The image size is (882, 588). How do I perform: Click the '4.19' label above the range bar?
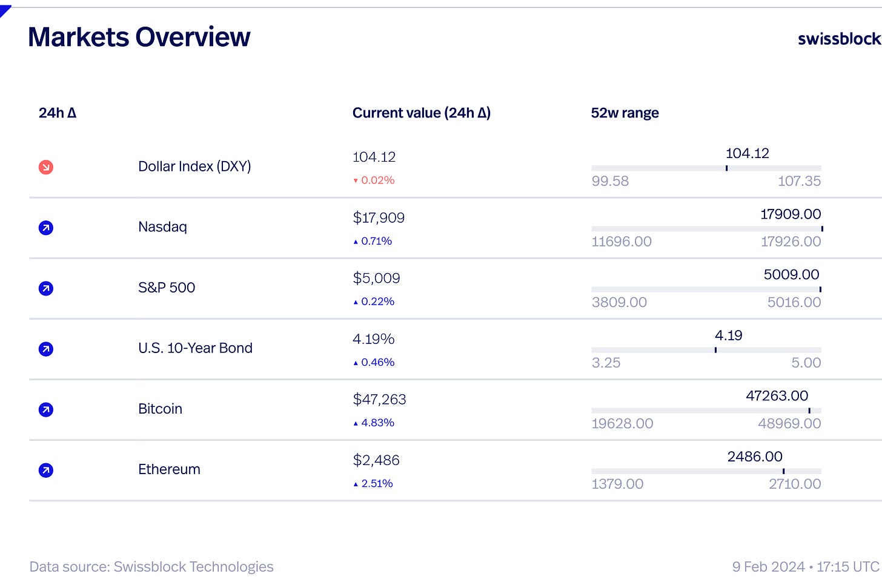pyautogui.click(x=729, y=335)
